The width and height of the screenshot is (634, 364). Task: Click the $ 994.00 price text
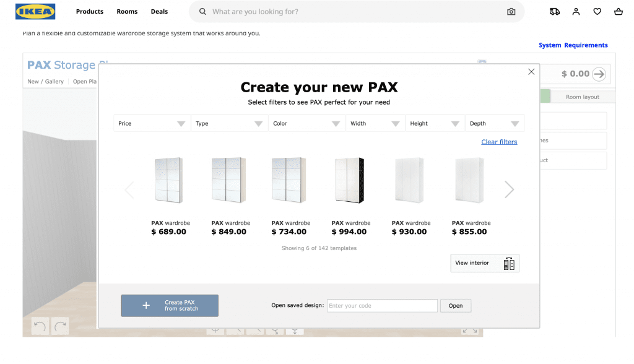click(349, 232)
